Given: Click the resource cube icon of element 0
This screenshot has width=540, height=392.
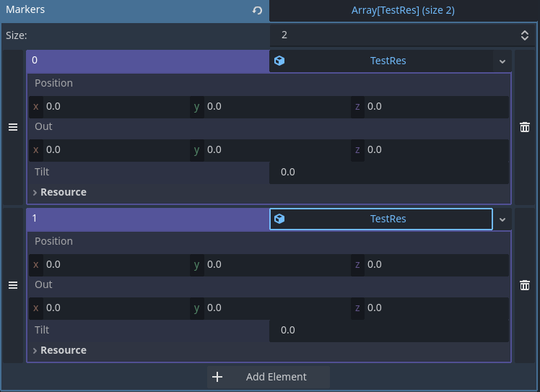Looking at the screenshot, I should click(279, 61).
